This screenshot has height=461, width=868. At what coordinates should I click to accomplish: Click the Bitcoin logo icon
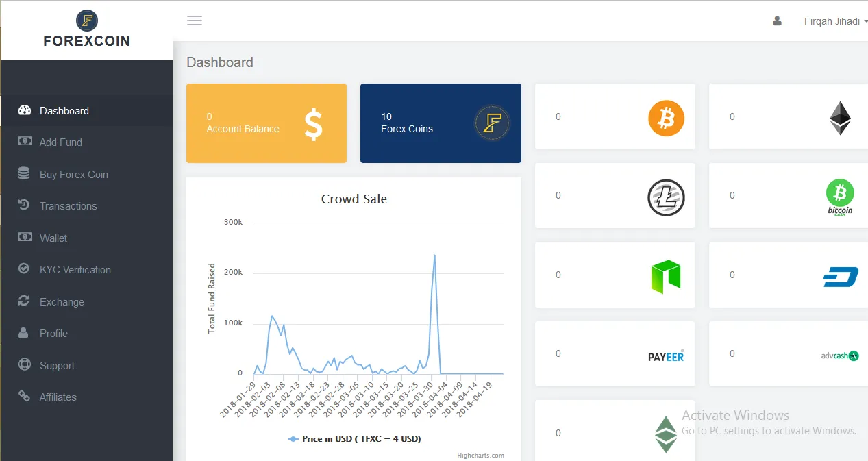pos(666,118)
